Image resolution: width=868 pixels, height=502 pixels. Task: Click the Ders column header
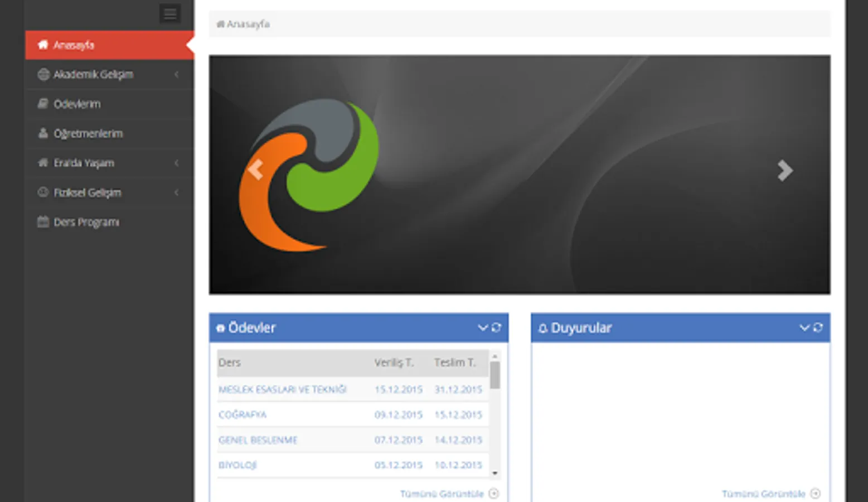230,363
